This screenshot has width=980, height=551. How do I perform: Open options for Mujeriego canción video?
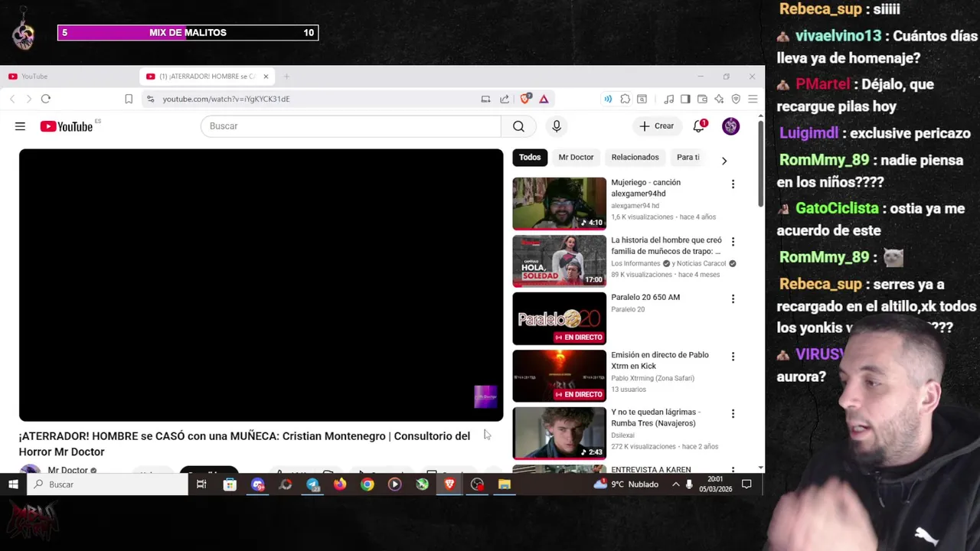[733, 184]
